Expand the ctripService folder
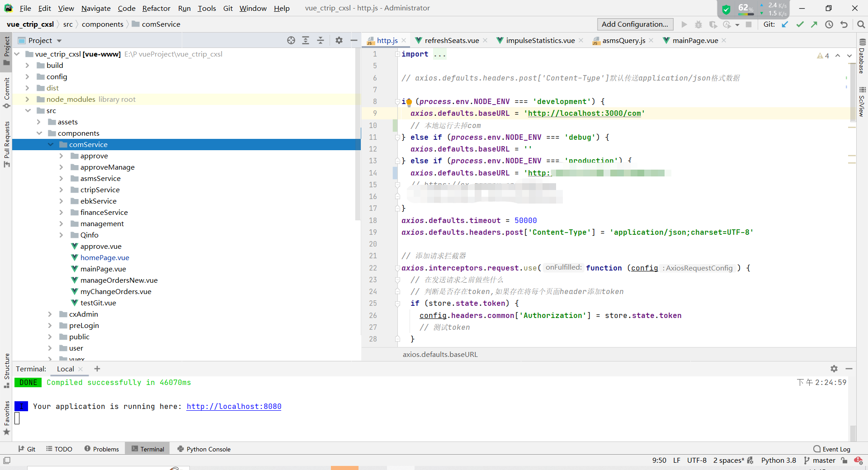Viewport: 868px width, 470px height. 61,190
